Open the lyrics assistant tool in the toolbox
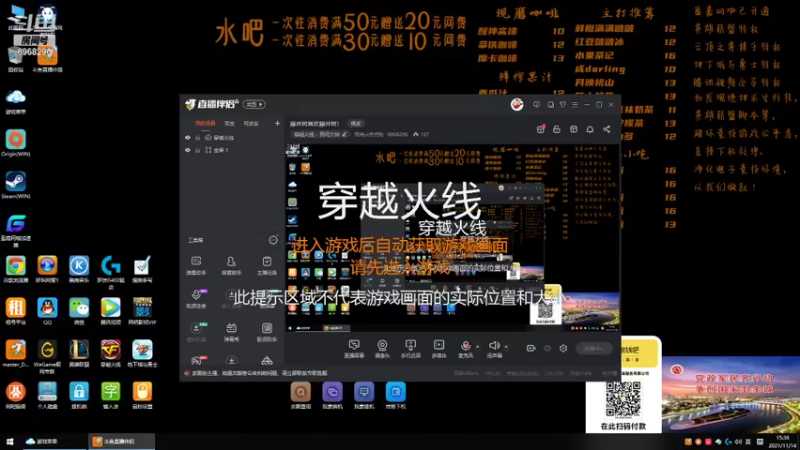The width and height of the screenshot is (800, 450). [x=267, y=332]
